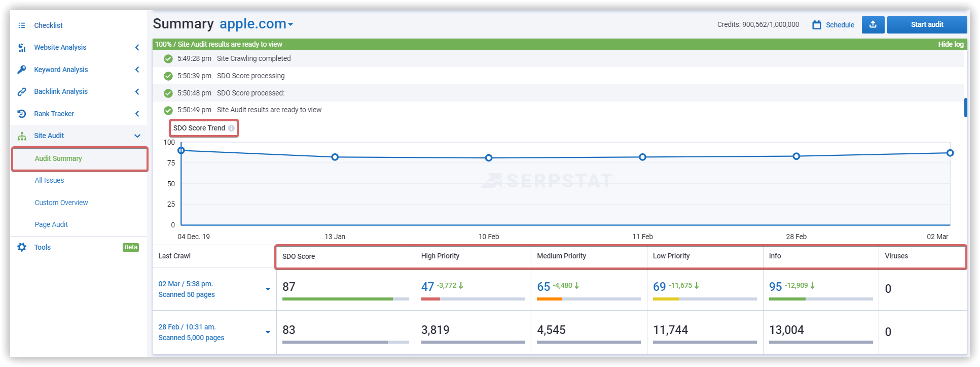Screen dimensions: 980x367
Task: Open the 28 Feb / 10:31 am crawl link
Action: click(187, 327)
